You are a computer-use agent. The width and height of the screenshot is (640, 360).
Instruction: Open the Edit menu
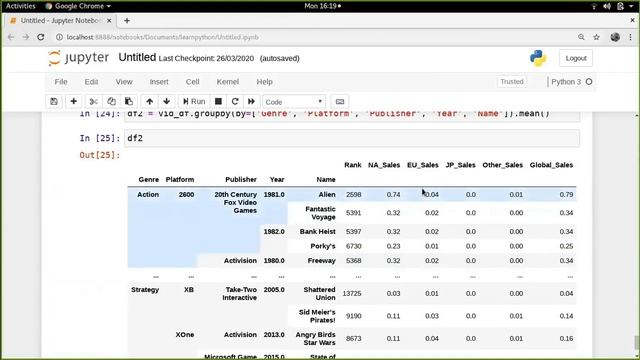pyautogui.click(x=91, y=82)
